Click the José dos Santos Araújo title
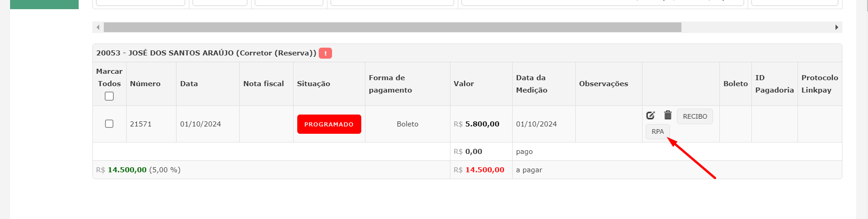868x219 pixels. tap(206, 53)
